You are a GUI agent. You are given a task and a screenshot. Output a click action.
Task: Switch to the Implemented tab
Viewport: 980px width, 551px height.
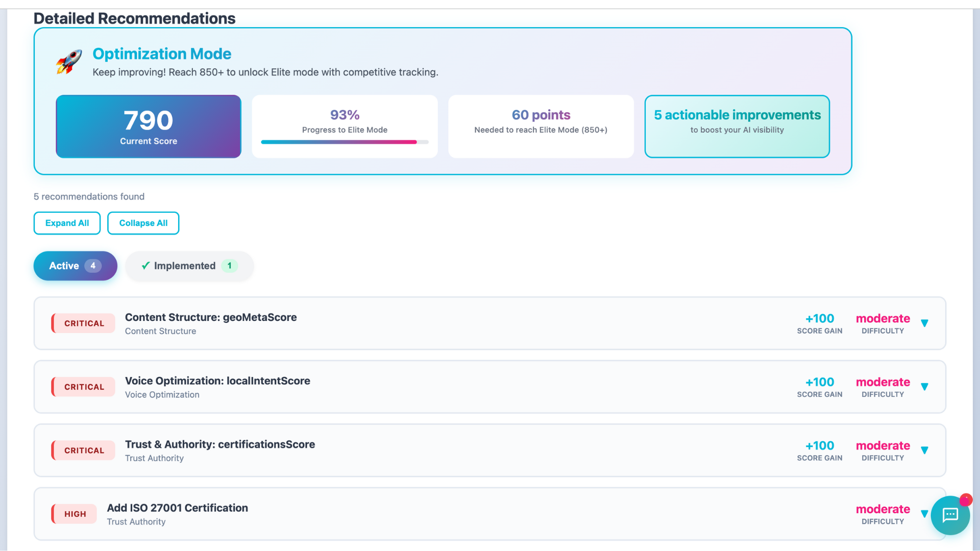click(x=189, y=266)
